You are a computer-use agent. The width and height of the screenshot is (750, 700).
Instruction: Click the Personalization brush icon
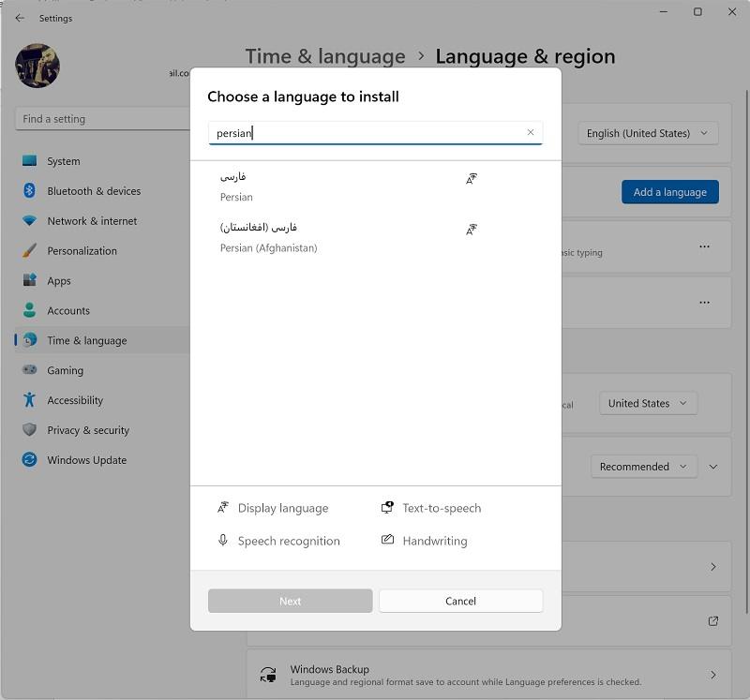(30, 251)
